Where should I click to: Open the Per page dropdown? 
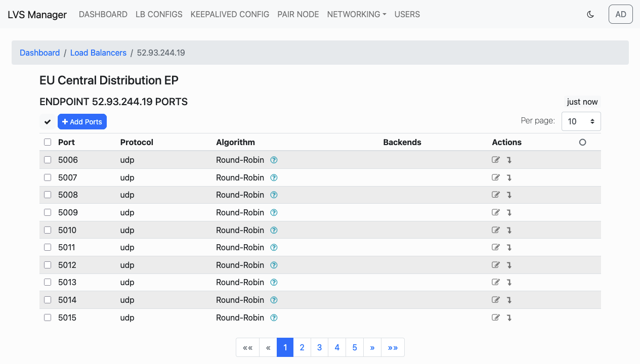(581, 121)
